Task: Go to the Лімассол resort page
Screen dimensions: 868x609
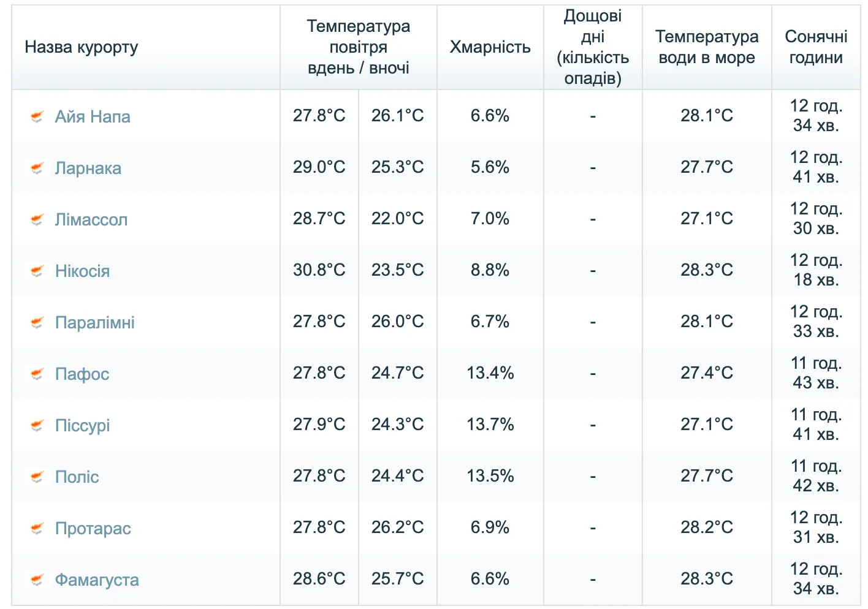Action: pos(91,219)
